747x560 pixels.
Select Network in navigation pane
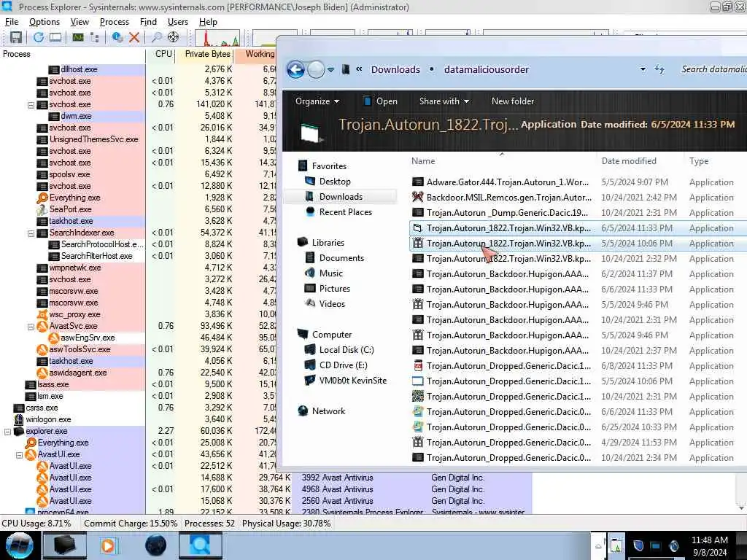tap(328, 411)
